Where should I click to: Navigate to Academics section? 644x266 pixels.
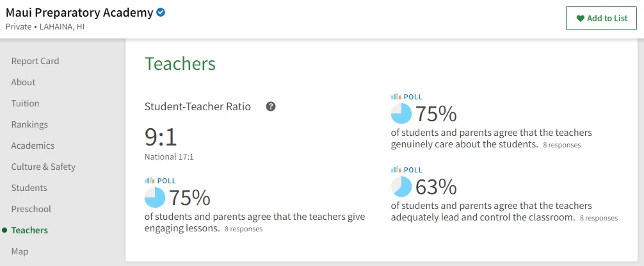click(33, 145)
